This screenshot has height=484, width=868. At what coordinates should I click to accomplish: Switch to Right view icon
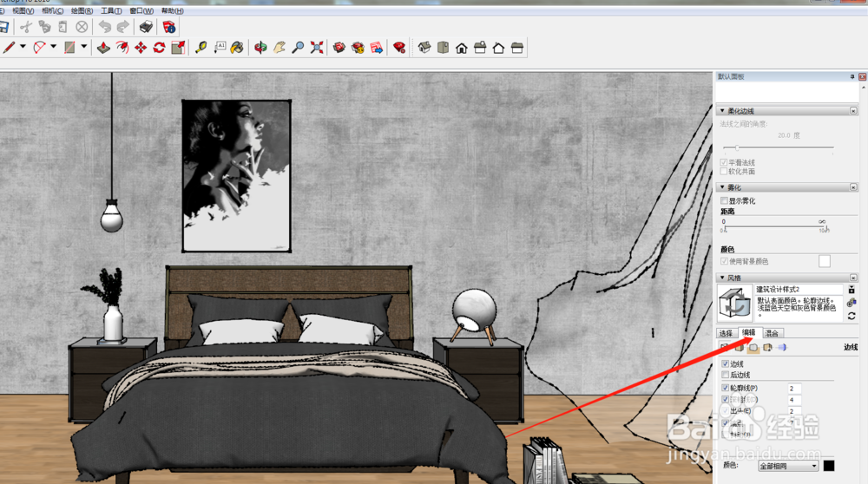tap(480, 48)
